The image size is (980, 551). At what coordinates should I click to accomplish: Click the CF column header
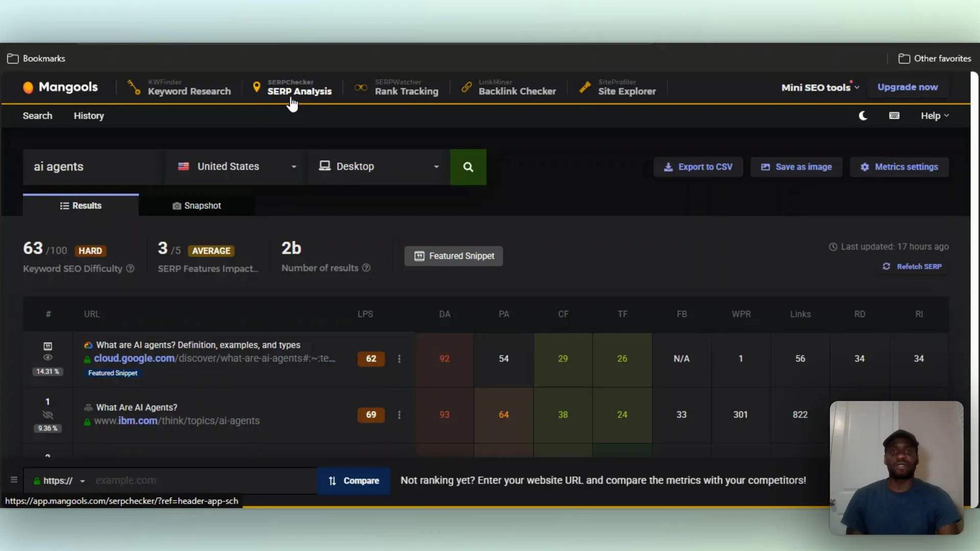point(563,314)
